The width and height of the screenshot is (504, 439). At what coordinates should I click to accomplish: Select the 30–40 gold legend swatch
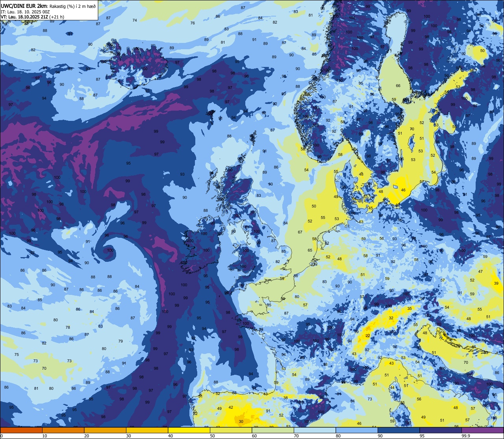point(147,430)
